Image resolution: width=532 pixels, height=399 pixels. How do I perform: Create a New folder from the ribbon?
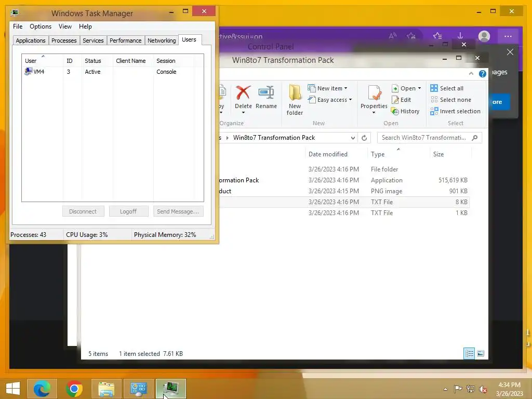point(295,100)
